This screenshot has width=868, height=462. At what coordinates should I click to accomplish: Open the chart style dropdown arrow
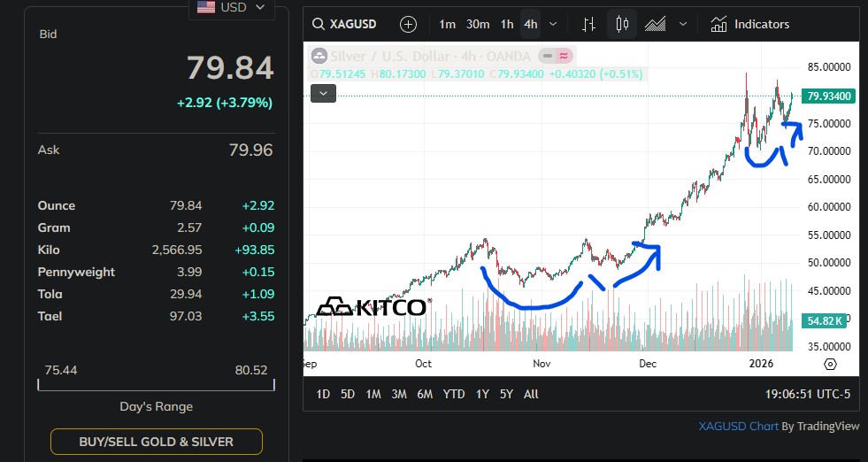tap(683, 25)
